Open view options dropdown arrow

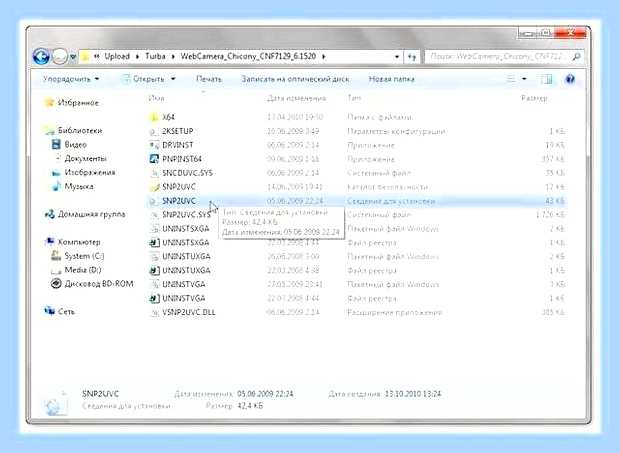[x=525, y=79]
